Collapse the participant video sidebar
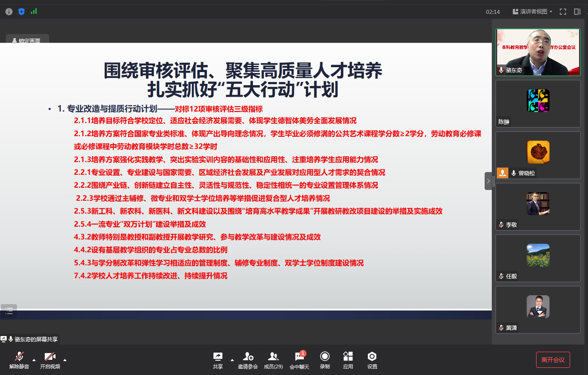This screenshot has height=375, width=588. (x=488, y=181)
